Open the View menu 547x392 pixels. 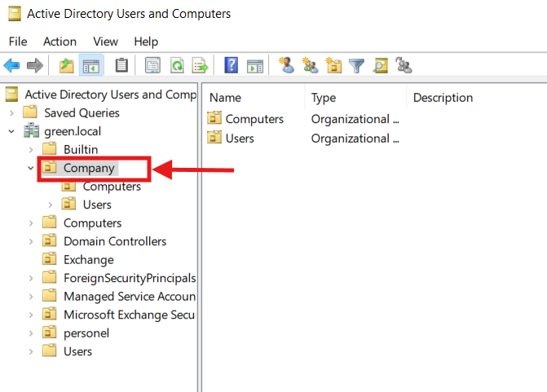coord(105,41)
